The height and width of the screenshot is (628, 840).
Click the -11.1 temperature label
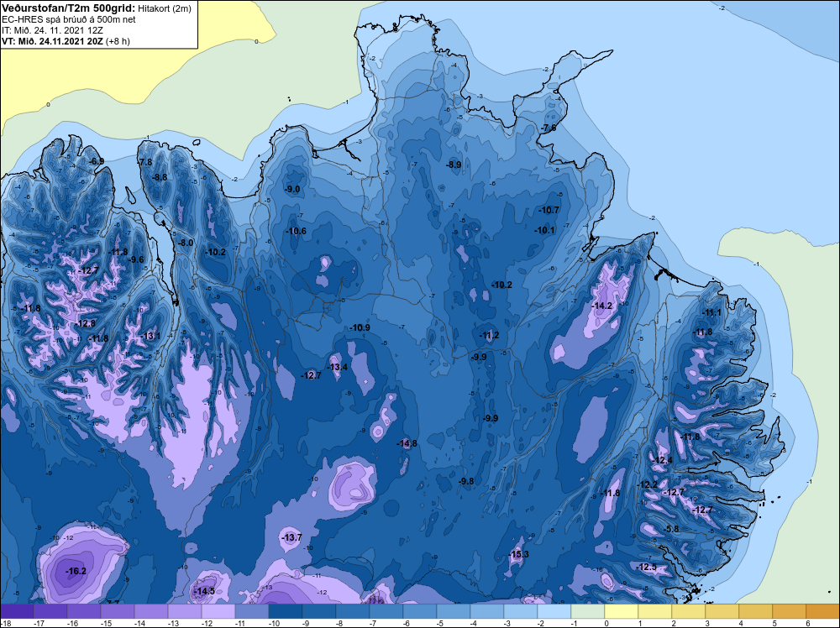(711, 312)
